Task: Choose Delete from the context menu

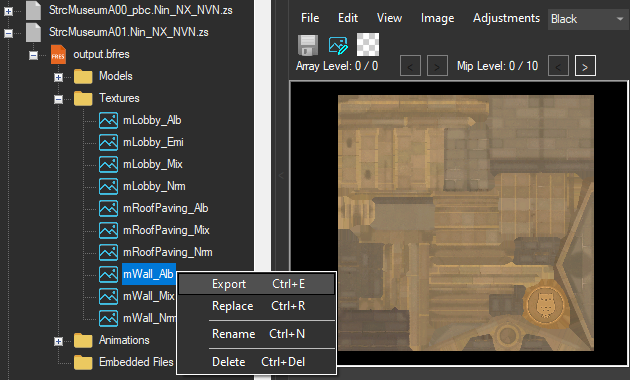Action: tap(256, 362)
